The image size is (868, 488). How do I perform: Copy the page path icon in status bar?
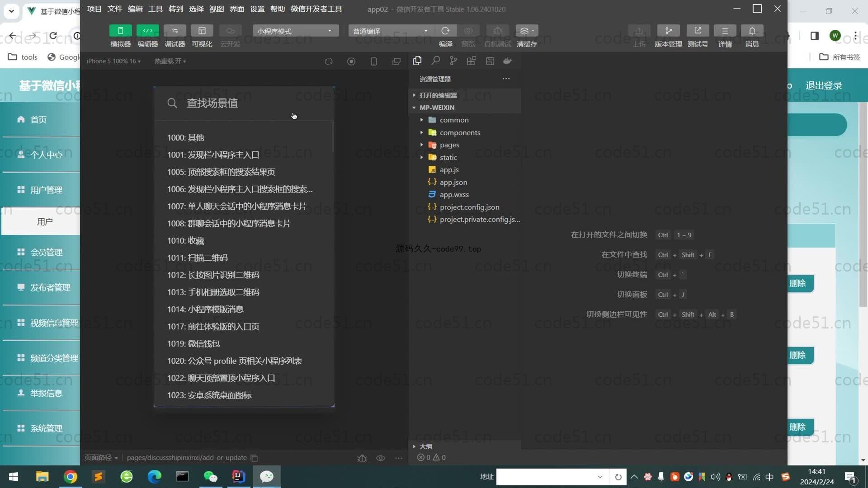(x=254, y=458)
